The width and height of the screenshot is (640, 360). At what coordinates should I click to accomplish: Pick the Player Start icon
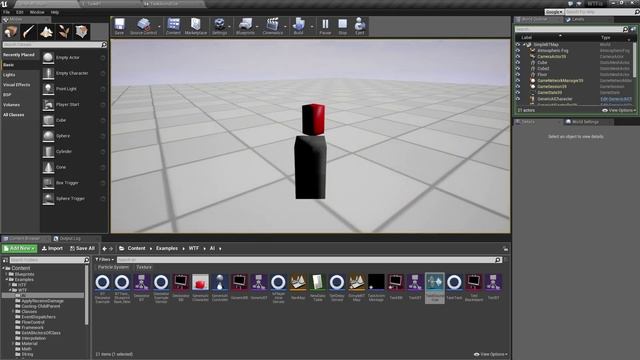click(48, 105)
